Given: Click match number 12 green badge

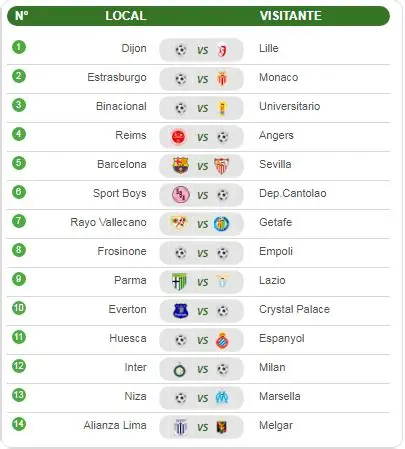Looking at the screenshot, I should pyautogui.click(x=19, y=366).
